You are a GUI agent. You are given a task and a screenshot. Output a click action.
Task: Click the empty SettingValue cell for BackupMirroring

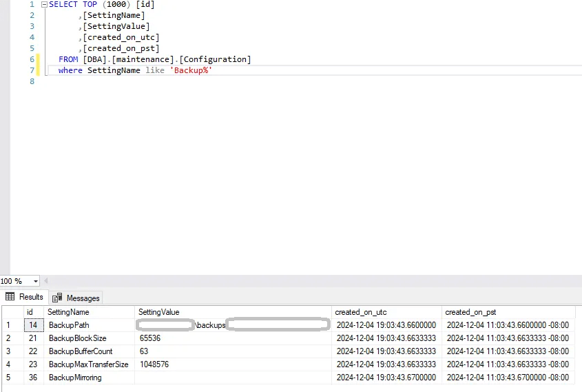233,378
